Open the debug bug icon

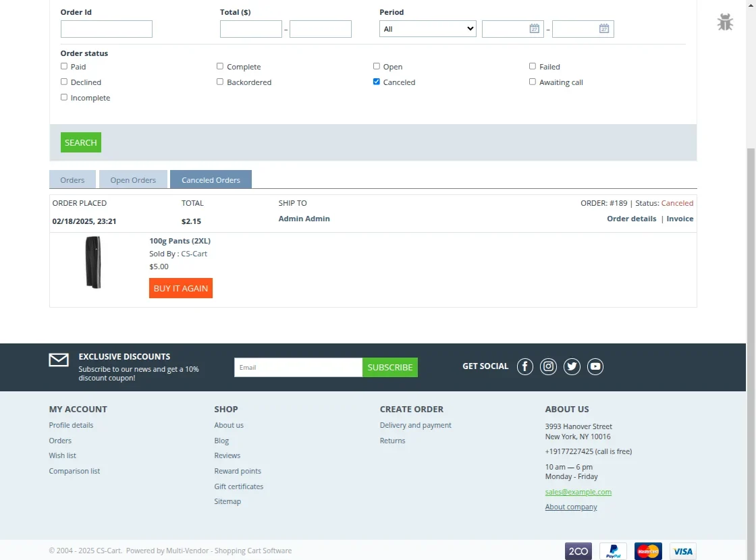tap(725, 22)
